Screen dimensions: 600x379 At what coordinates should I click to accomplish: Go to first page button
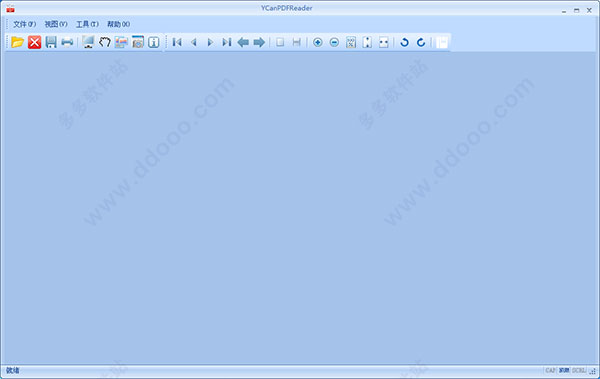click(x=177, y=42)
